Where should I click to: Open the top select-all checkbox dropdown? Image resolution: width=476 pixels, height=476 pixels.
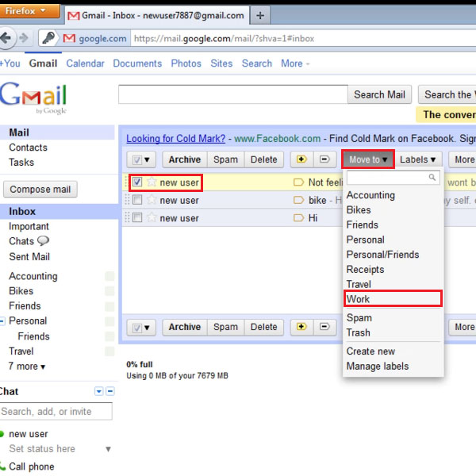(x=141, y=159)
